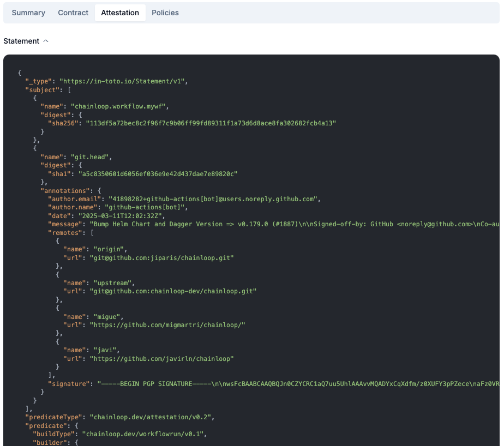Click the "chainloop.workflow.mywf" name value

pyautogui.click(x=118, y=106)
